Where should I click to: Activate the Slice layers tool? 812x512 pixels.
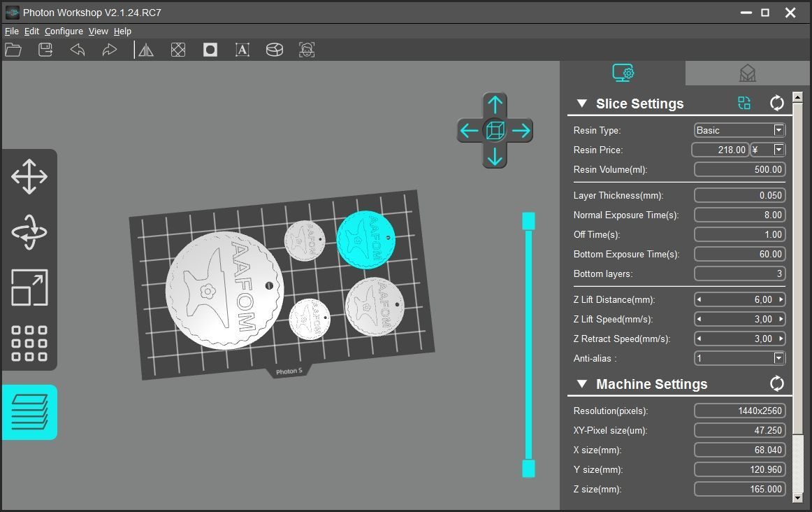pos(29,412)
